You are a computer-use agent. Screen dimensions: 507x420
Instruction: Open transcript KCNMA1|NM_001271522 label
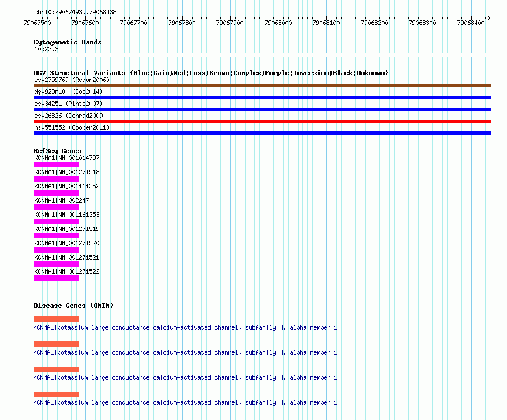(67, 271)
